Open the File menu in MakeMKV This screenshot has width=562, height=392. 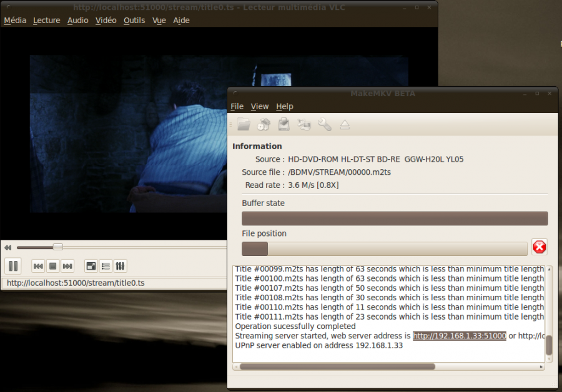click(x=237, y=106)
